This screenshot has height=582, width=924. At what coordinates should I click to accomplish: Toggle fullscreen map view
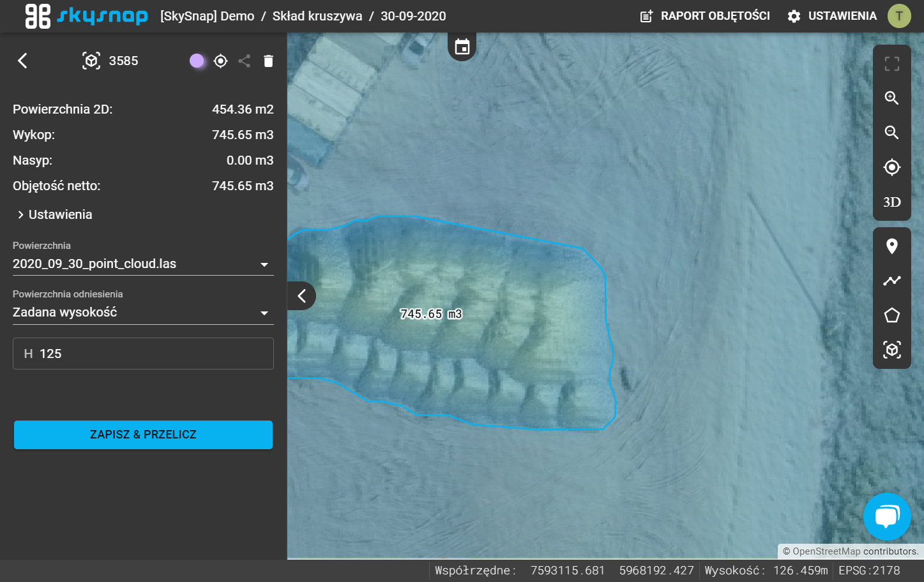(x=892, y=64)
